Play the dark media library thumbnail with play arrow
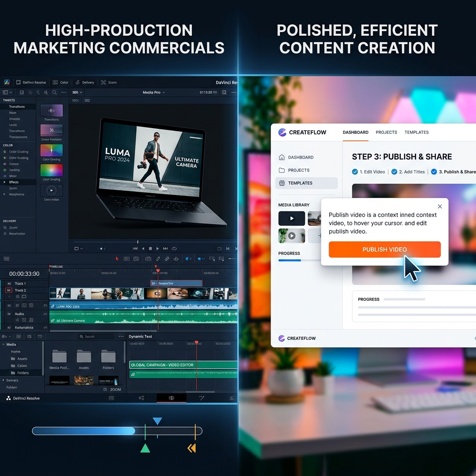Viewport: 476px width, 476px height. (292, 218)
